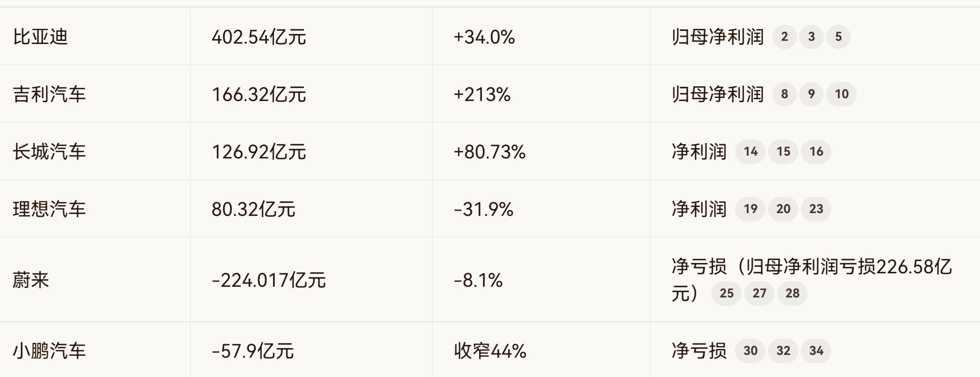Open citation 25 in the 蔚来 row
The image size is (980, 377).
[726, 293]
